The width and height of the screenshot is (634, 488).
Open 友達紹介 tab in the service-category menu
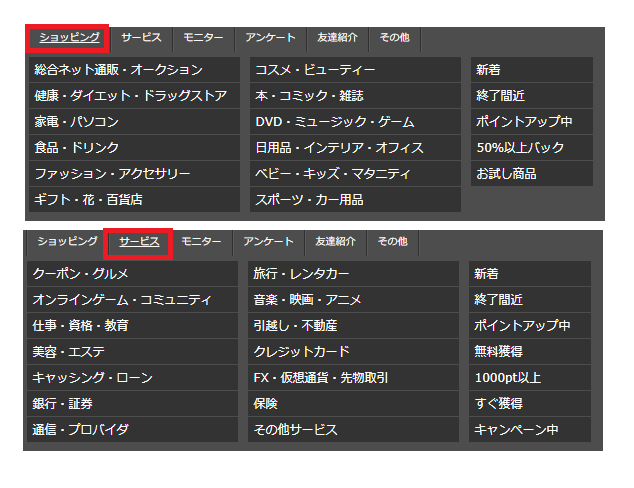[335, 242]
